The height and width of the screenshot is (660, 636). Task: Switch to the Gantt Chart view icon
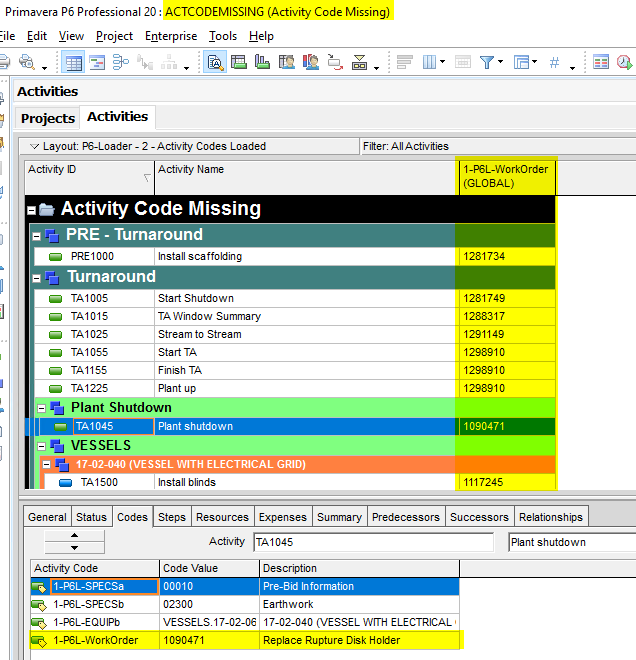(98, 62)
